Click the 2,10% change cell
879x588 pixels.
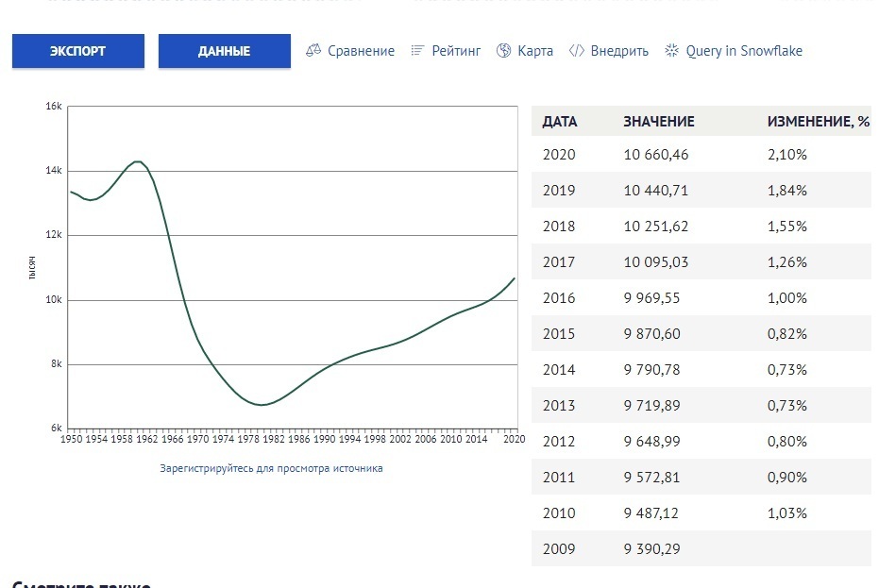(x=787, y=155)
